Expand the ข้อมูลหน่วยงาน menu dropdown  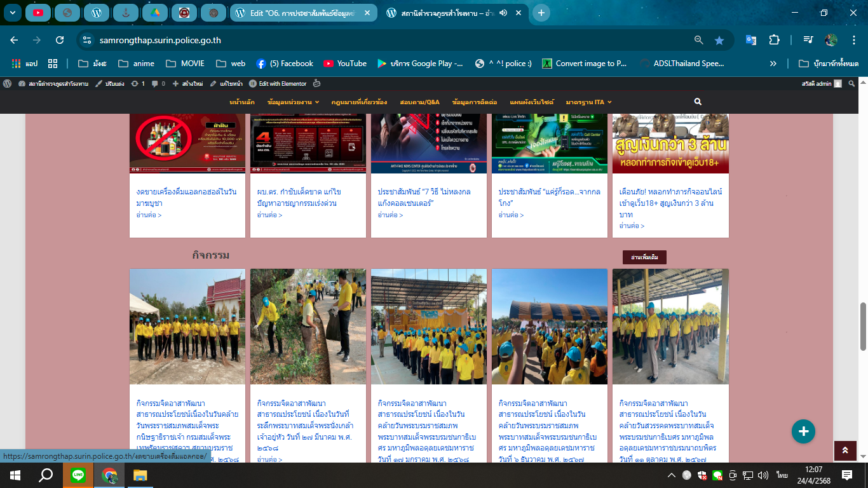[x=294, y=102]
